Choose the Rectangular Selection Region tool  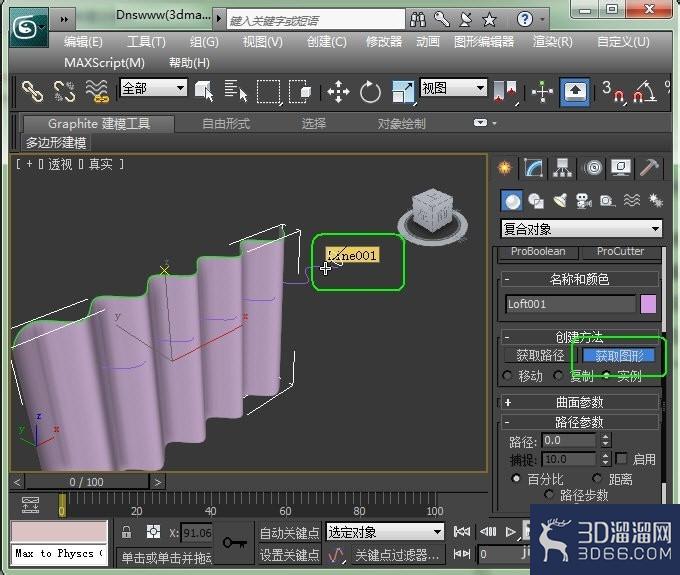(268, 92)
